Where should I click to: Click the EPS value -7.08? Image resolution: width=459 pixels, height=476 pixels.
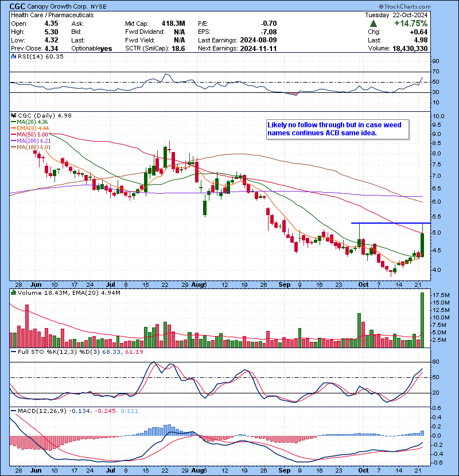tap(269, 32)
